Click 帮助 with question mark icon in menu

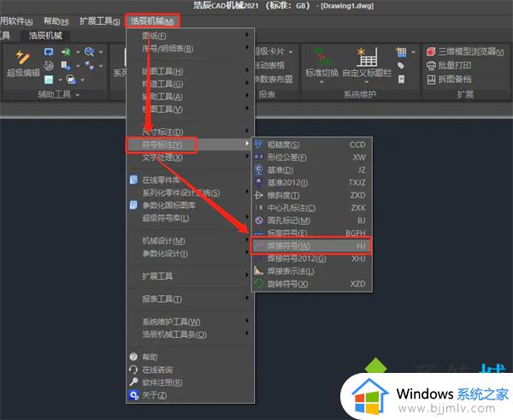tap(190, 358)
